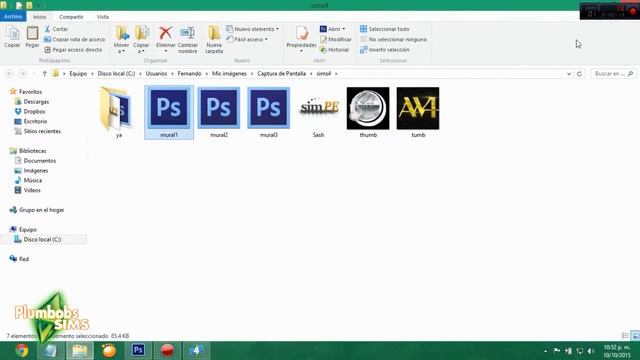
Task: Open recent locations dropdown arrow
Action: (x=34, y=73)
